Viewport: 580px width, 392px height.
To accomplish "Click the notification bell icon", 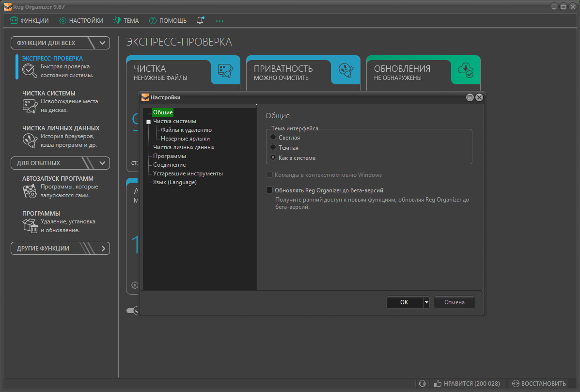I will pyautogui.click(x=200, y=20).
